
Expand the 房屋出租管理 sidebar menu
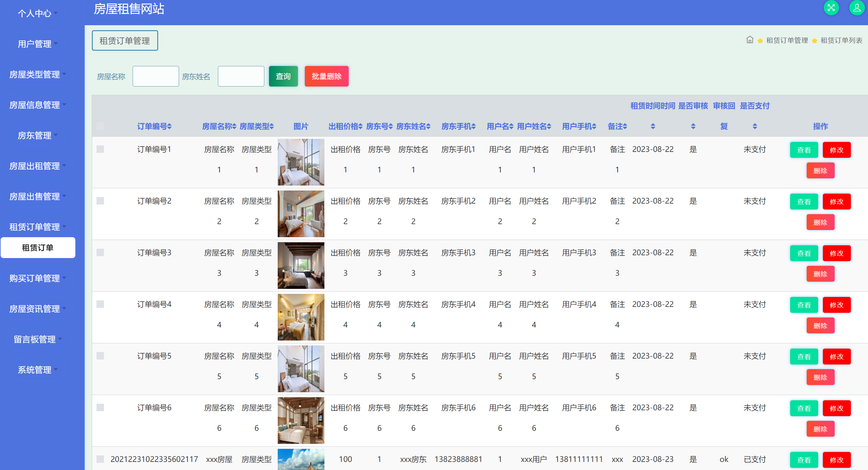(x=37, y=166)
